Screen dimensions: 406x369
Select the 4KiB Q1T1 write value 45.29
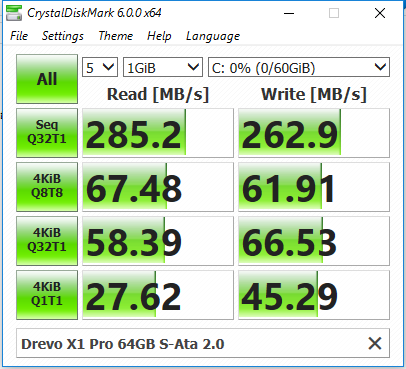[314, 295]
